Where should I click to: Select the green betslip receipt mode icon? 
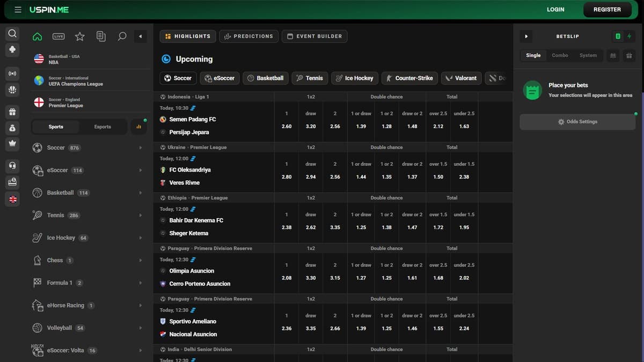click(618, 36)
